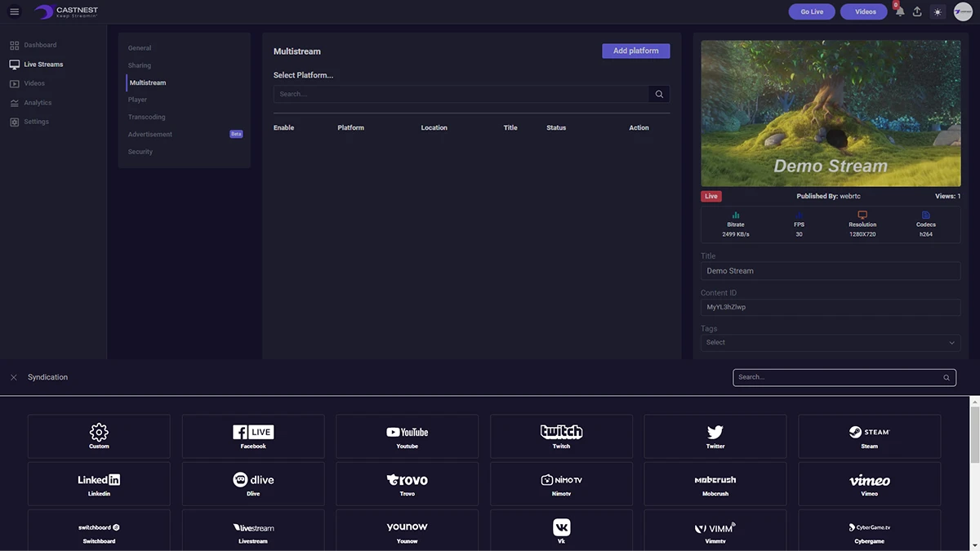Screen dimensions: 980x551
Task: Close the Syndication panel
Action: tap(14, 377)
